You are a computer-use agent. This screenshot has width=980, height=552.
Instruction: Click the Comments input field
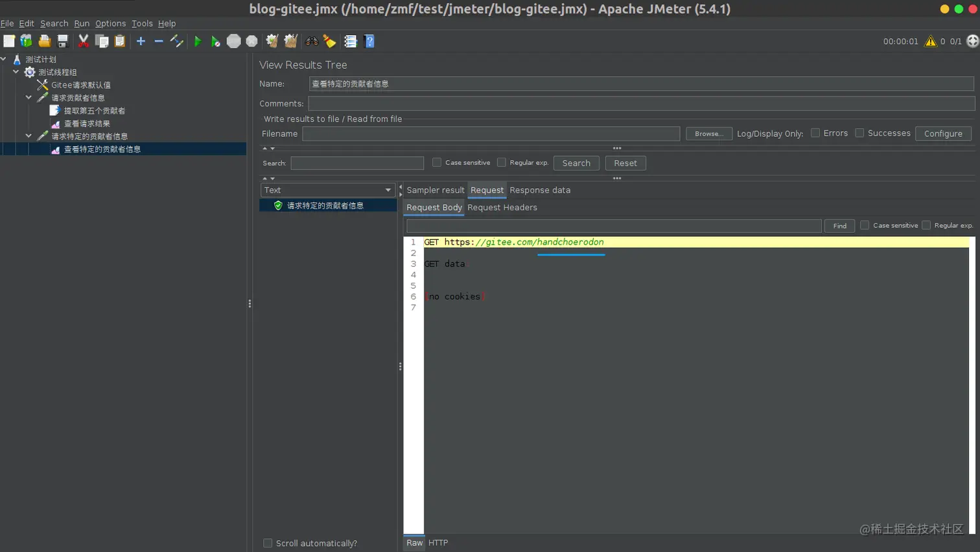tap(641, 104)
